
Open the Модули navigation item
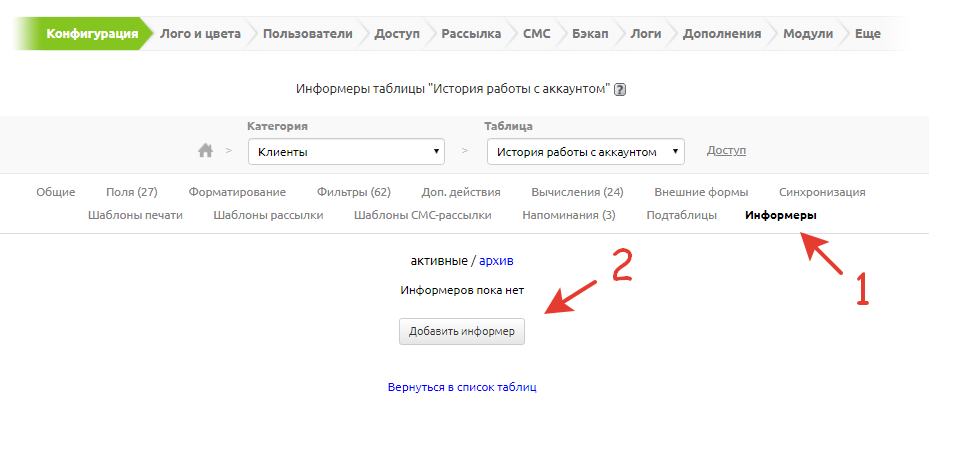pos(808,33)
